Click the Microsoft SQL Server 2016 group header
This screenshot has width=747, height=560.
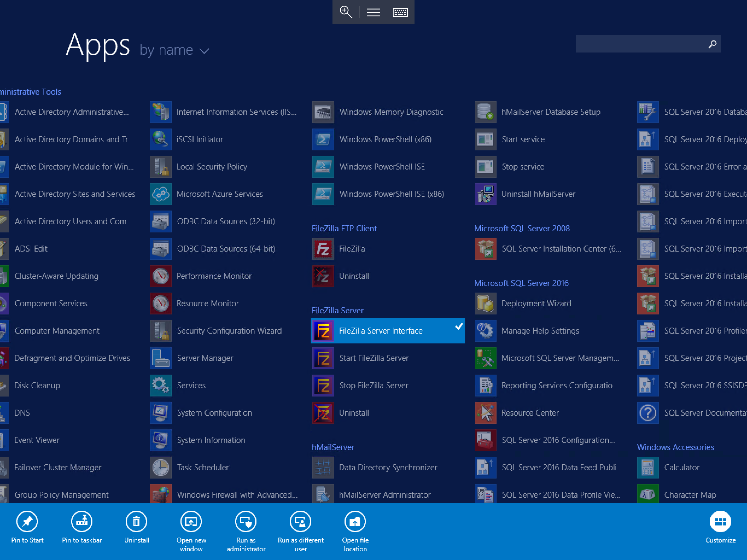(521, 283)
